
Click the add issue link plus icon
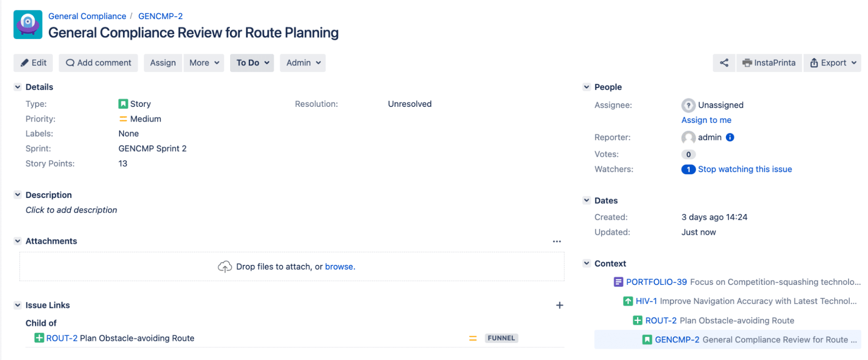(x=559, y=305)
